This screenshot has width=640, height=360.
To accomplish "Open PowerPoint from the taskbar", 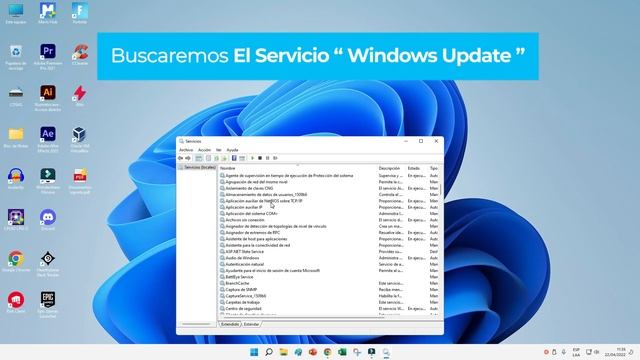I will pos(313,352).
